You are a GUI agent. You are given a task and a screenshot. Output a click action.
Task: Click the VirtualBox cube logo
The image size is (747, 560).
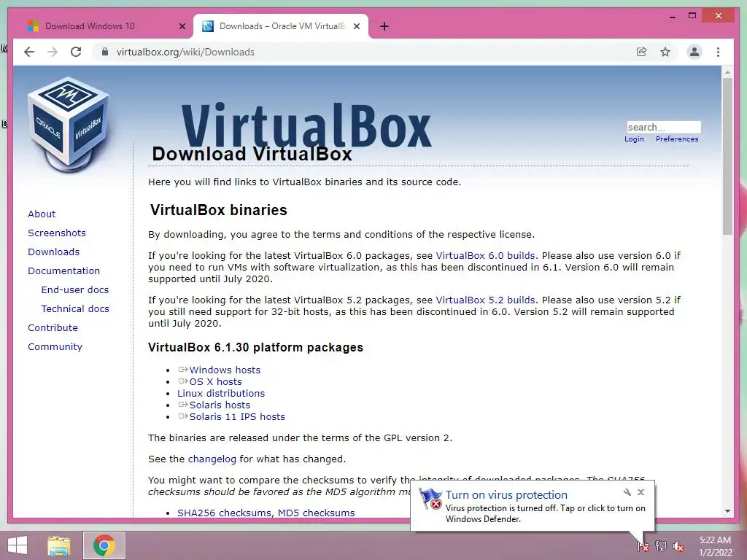(68, 124)
